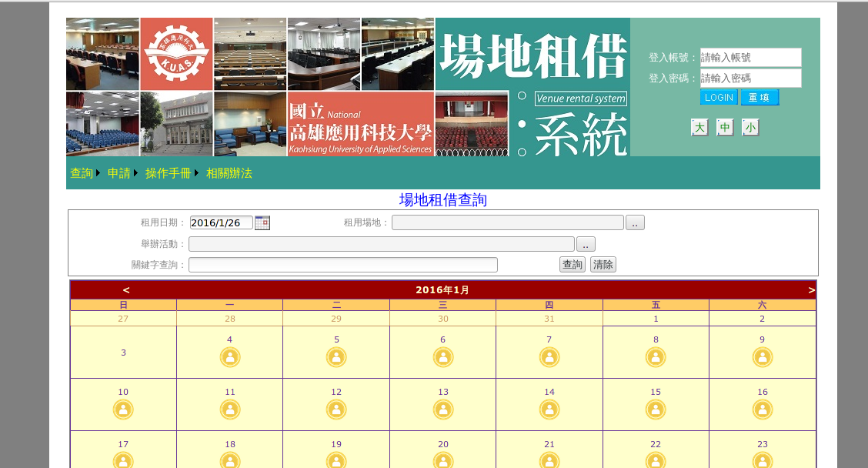Open venue picker next to 租用場地 field
868x468 pixels.
pyautogui.click(x=635, y=222)
